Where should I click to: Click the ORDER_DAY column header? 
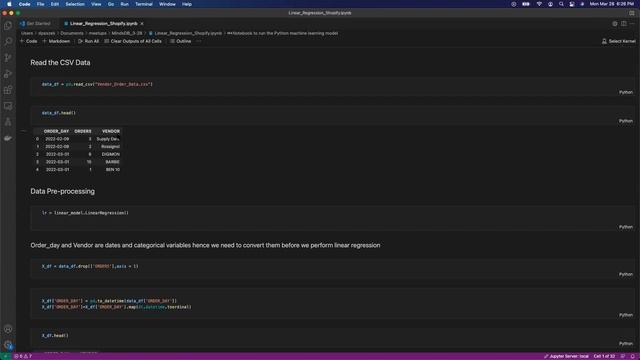click(x=56, y=131)
